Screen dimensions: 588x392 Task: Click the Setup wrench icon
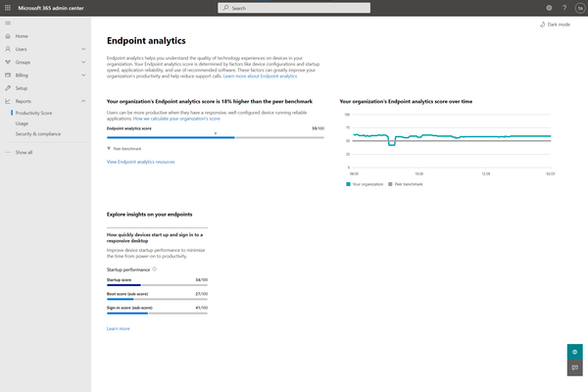(x=8, y=88)
